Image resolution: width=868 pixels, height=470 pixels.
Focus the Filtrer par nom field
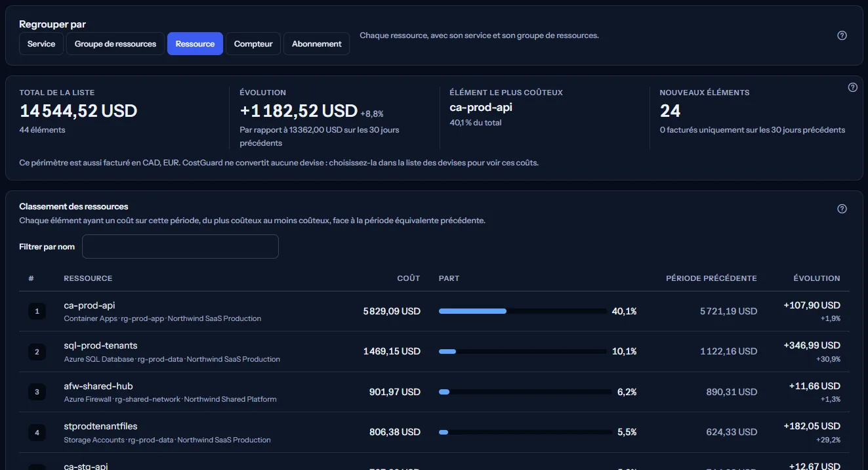180,247
